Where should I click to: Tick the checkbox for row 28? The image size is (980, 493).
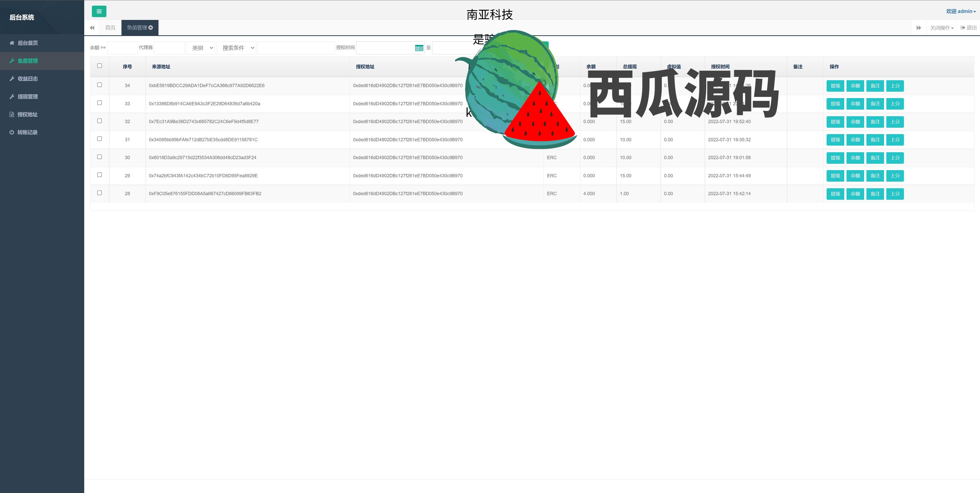point(100,193)
